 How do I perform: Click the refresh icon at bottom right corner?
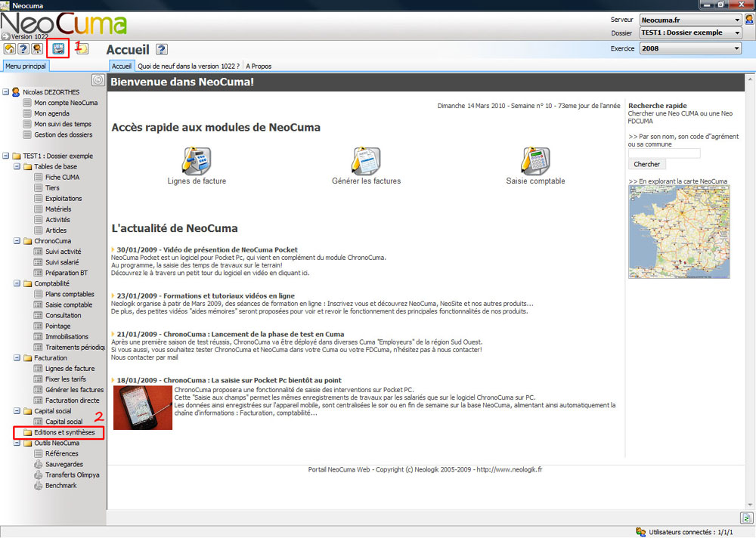point(746,518)
